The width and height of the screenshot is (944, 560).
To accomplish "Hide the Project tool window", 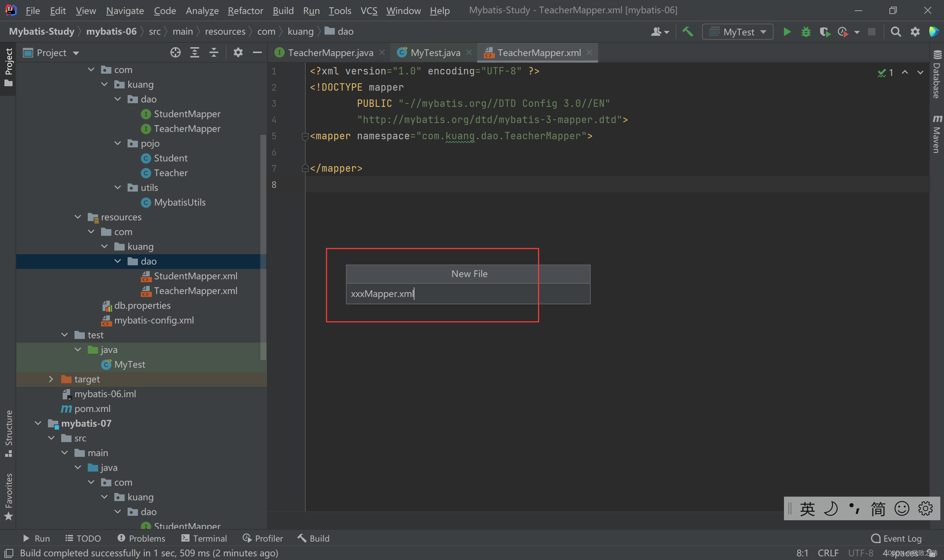I will coord(257,52).
